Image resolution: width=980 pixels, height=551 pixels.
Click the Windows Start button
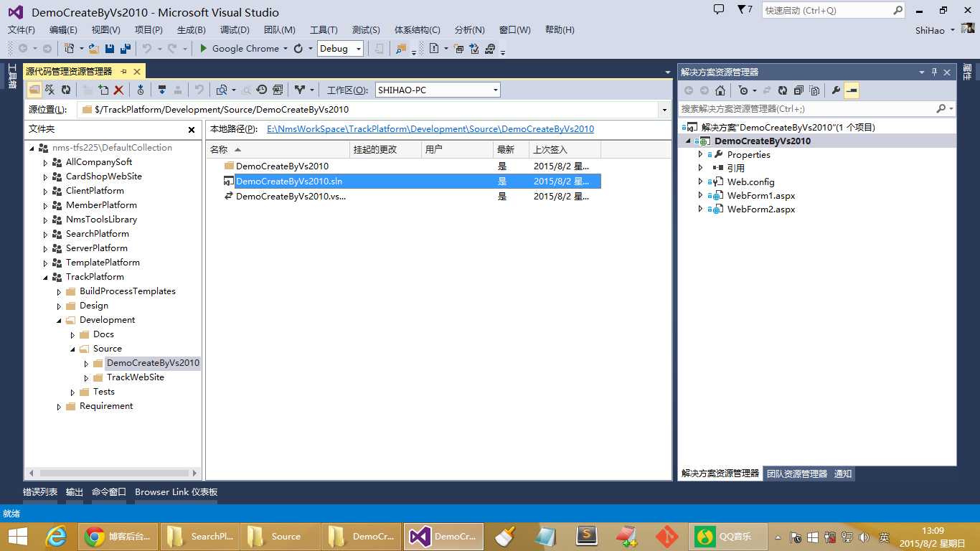17,537
